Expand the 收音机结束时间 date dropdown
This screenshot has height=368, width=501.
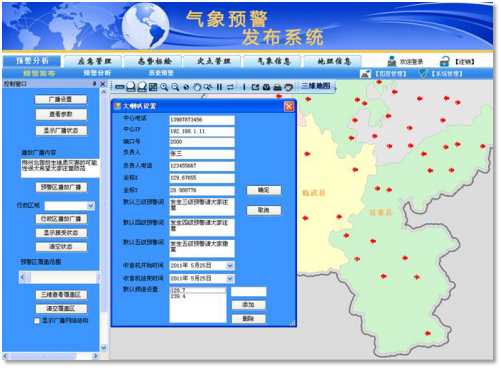pos(230,278)
